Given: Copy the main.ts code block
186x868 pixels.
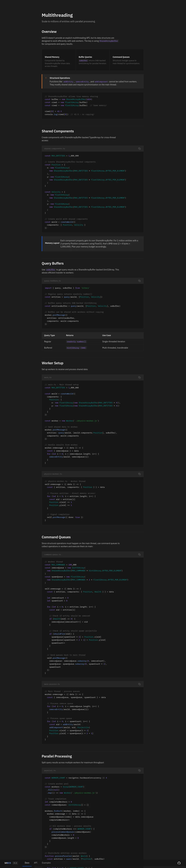Looking at the screenshot, I should click(x=139, y=377).
